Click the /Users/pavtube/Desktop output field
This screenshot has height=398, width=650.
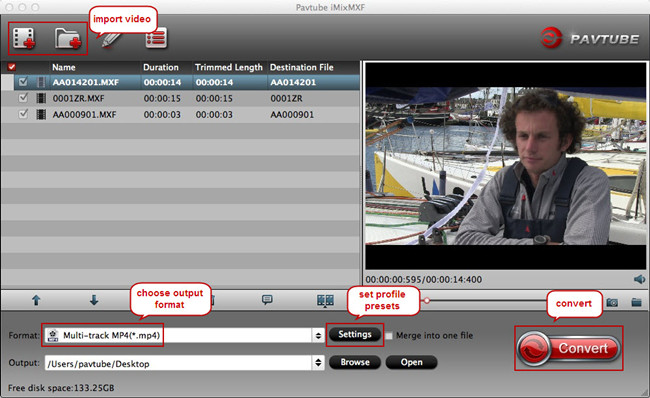coord(178,363)
